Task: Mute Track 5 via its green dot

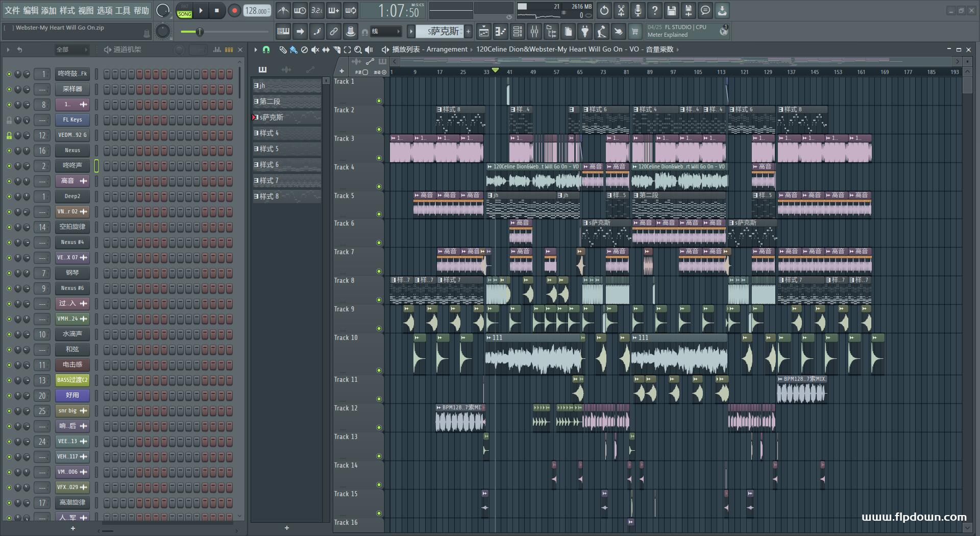Action: [x=379, y=214]
